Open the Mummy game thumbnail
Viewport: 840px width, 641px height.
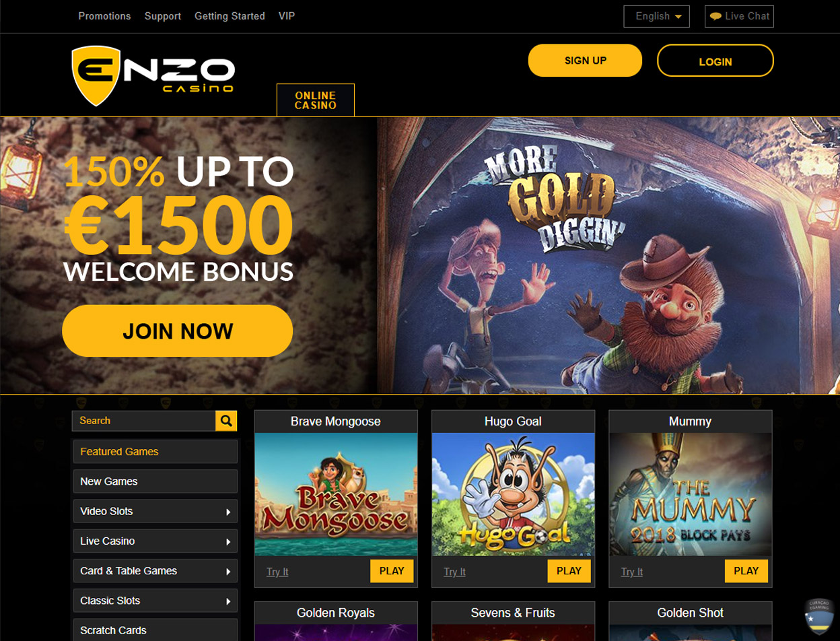click(x=691, y=494)
